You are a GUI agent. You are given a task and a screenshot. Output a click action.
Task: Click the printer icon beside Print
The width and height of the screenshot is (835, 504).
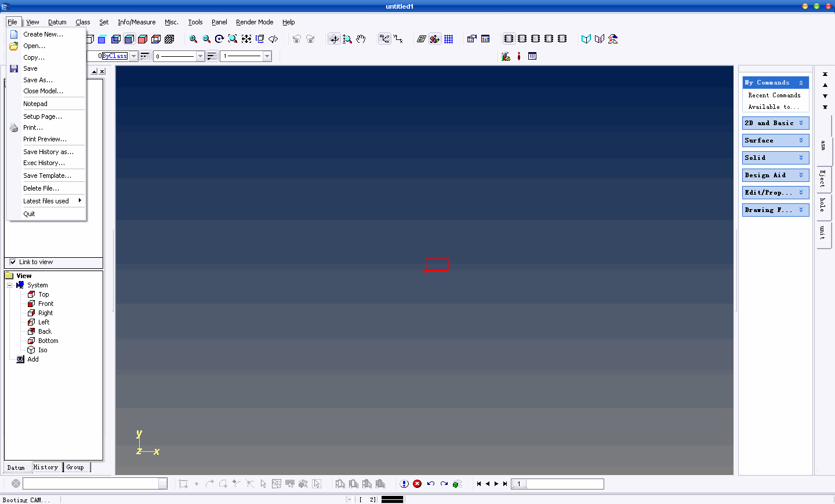pyautogui.click(x=14, y=127)
